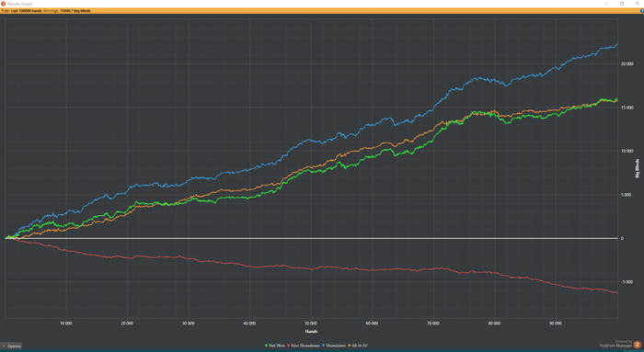
Task: Click the 10 000 x-axis label
Action: [65, 324]
